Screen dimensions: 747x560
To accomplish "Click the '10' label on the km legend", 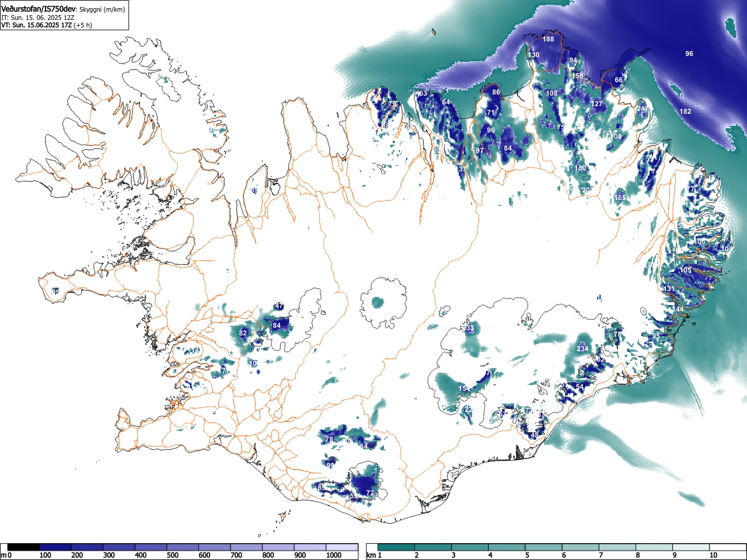I will click(x=713, y=555).
